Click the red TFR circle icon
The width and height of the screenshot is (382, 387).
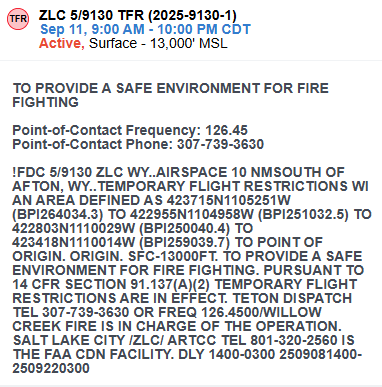pos(18,19)
